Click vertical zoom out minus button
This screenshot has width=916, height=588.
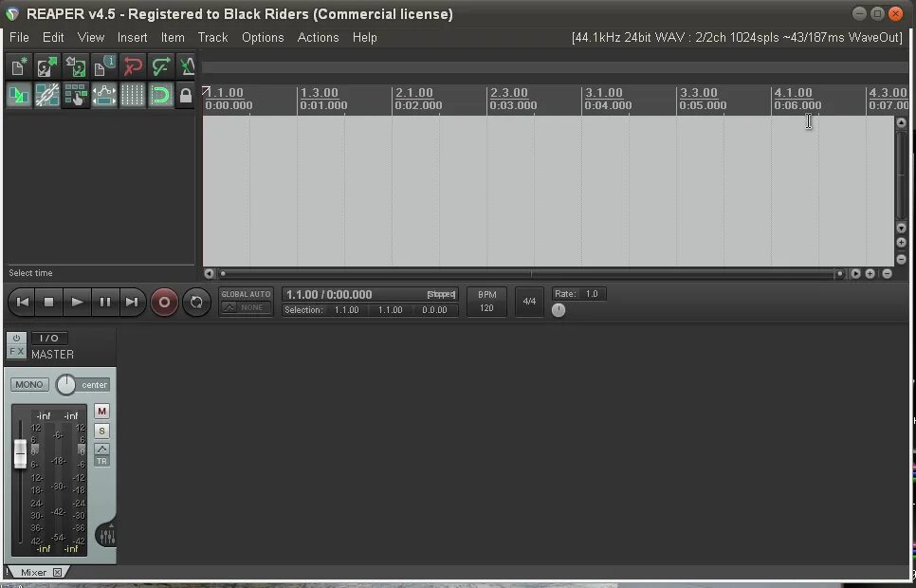pos(902,259)
